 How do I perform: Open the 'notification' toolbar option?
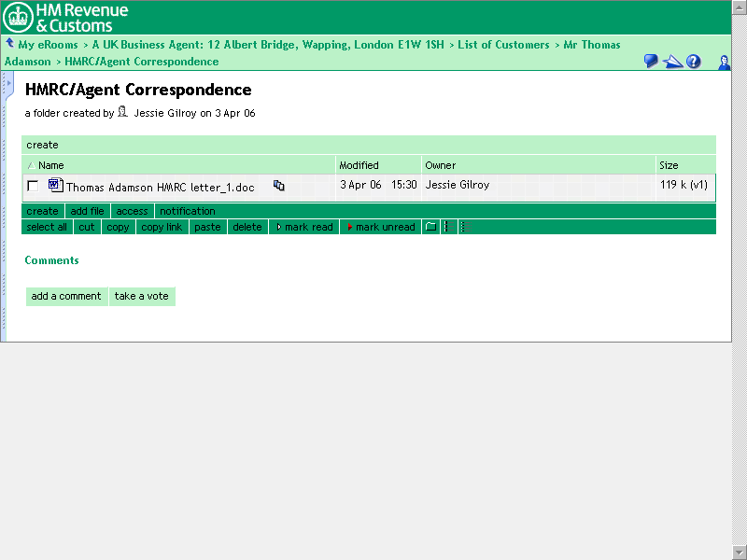coord(188,211)
